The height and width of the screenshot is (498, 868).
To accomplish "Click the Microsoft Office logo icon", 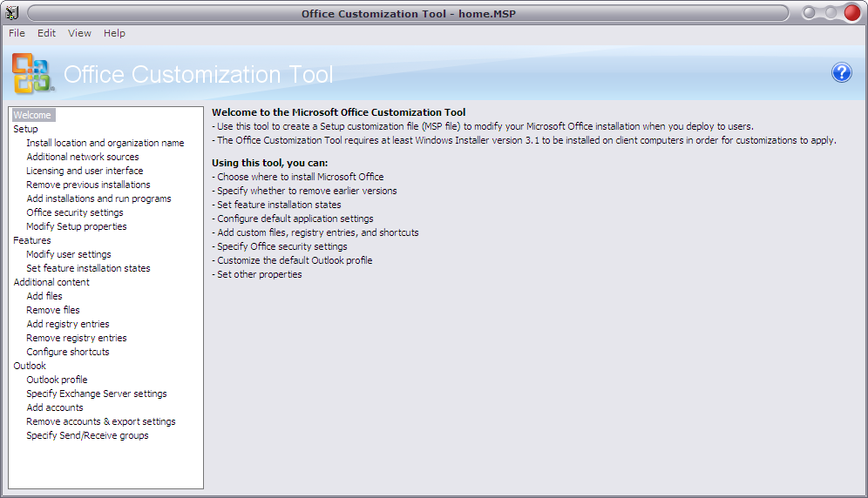I will (32, 74).
